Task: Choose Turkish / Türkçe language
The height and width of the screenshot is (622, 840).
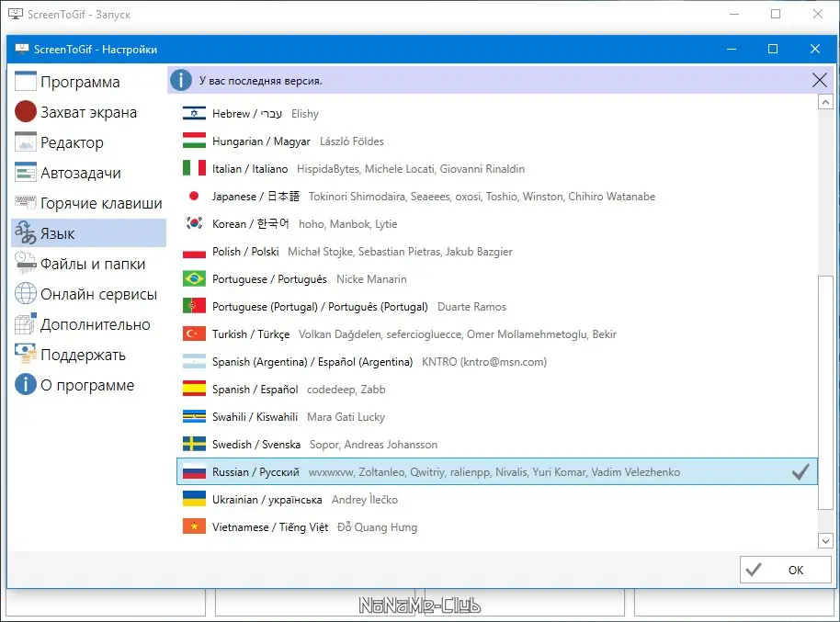Action: [x=251, y=334]
